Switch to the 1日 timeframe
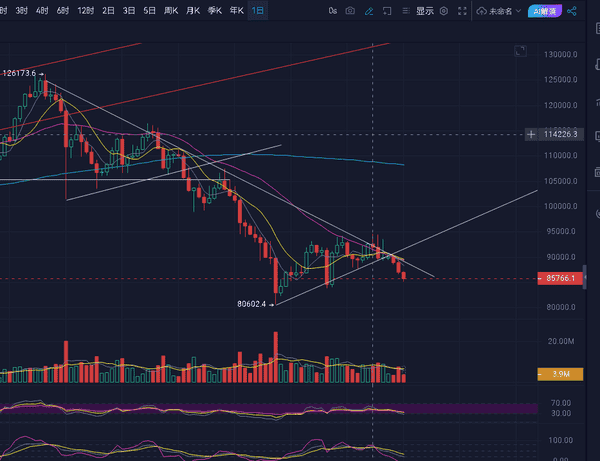The width and height of the screenshot is (600, 461). [x=258, y=11]
